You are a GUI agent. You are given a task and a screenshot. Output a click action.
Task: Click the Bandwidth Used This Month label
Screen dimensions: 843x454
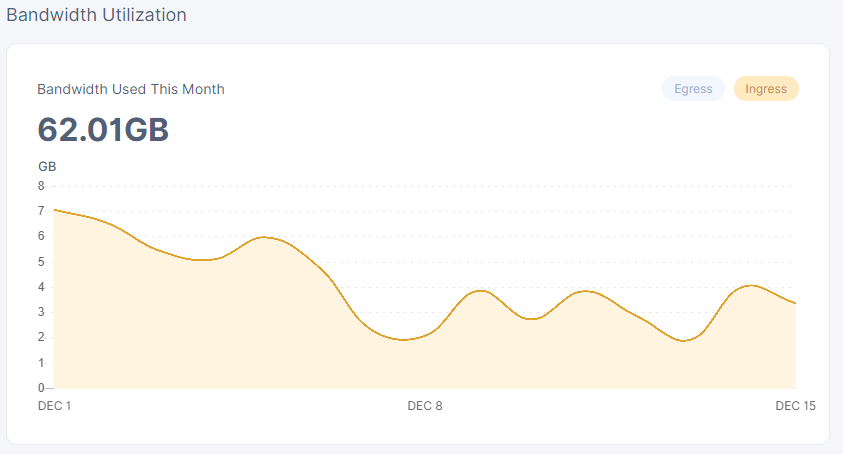point(131,89)
